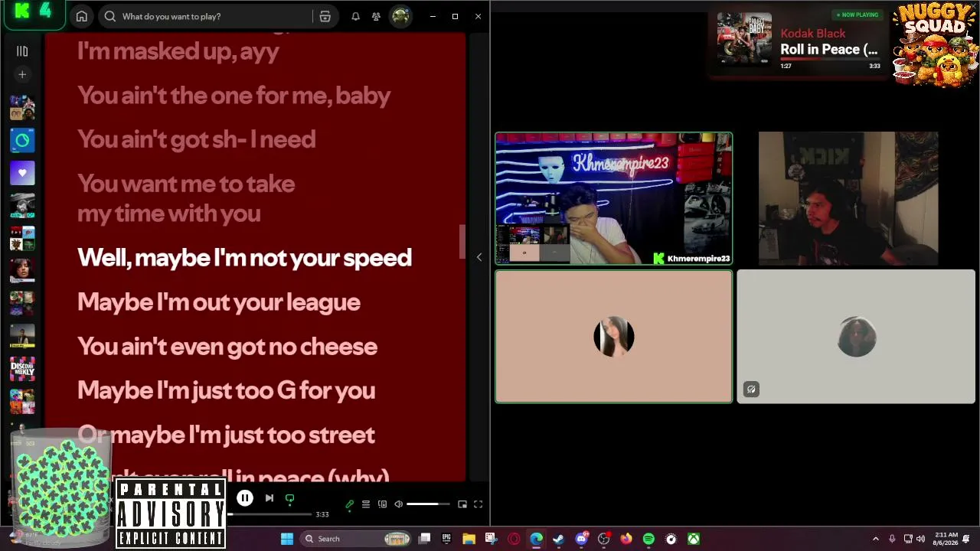980x551 pixels.
Task: Open the Discover Weekly playlist
Action: [x=22, y=370]
